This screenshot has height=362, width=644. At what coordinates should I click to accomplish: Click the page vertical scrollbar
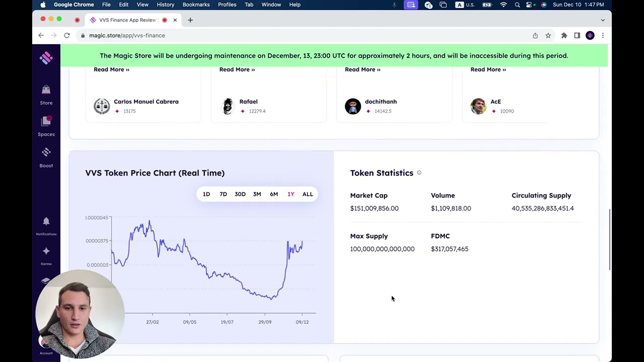click(610, 239)
